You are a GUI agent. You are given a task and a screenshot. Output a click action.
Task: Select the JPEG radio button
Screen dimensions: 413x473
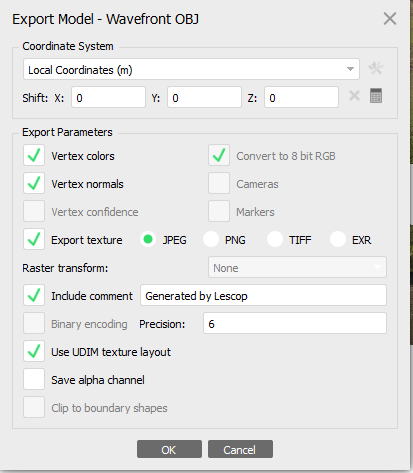click(148, 239)
